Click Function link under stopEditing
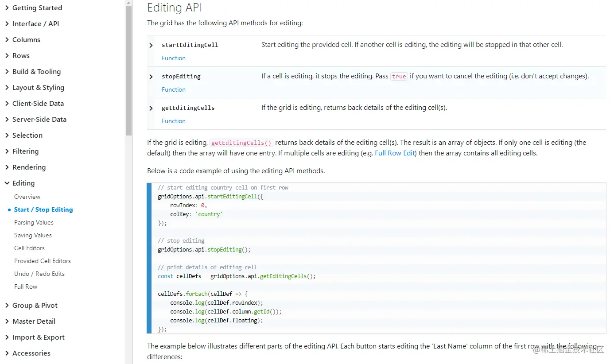614x364 pixels. (x=174, y=89)
